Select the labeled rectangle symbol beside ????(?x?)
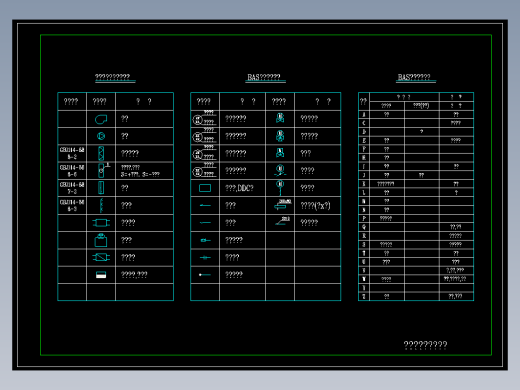 coord(282,205)
